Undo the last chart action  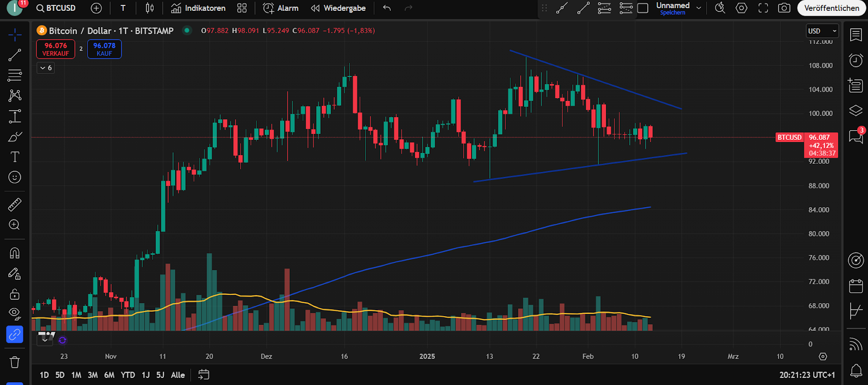point(387,8)
